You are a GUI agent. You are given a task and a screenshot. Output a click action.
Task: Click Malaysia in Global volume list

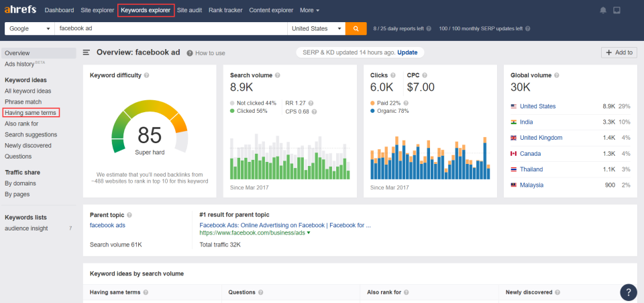point(531,185)
